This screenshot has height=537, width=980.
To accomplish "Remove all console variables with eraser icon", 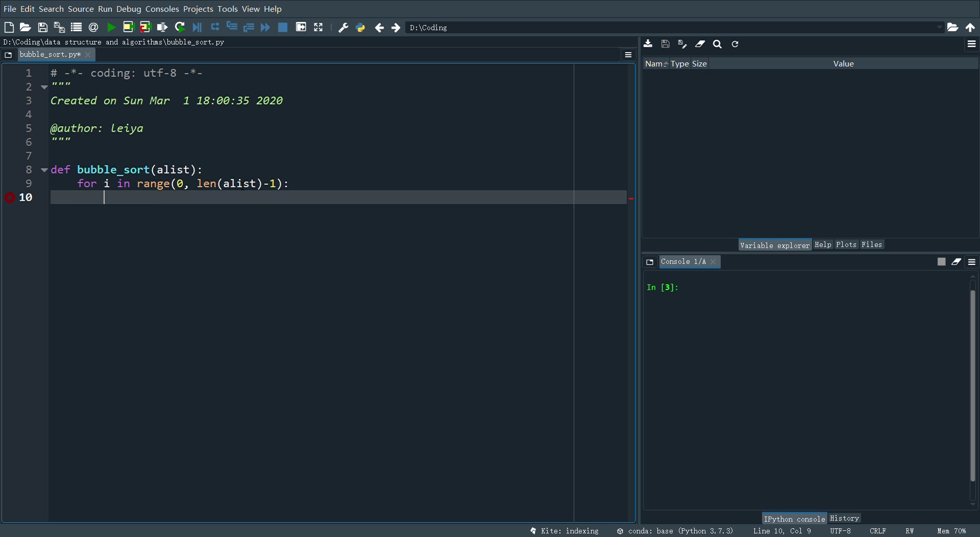I will (956, 261).
